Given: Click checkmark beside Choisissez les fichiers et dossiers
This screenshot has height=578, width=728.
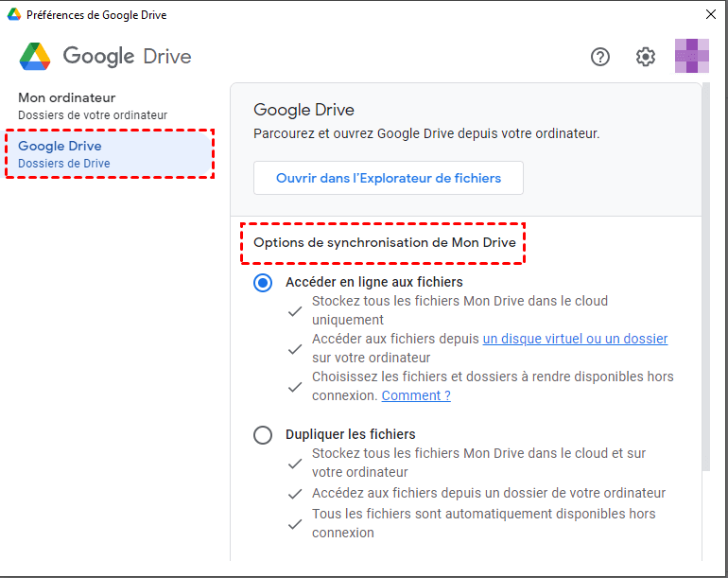Looking at the screenshot, I should click(x=295, y=387).
